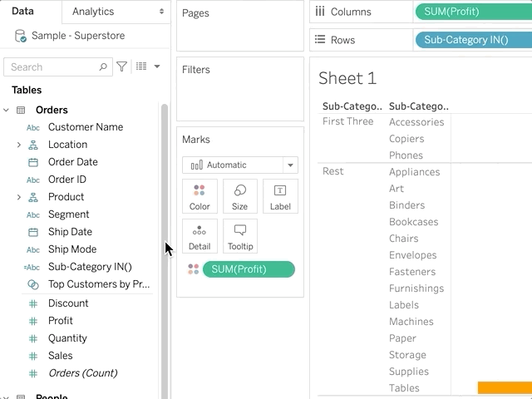Click the Sub-Category IN() pill on Rows
Image resolution: width=532 pixels, height=399 pixels.
pyautogui.click(x=472, y=39)
